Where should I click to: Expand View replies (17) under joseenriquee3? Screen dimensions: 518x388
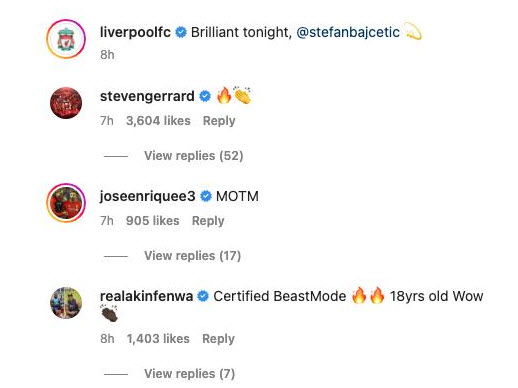192,256
